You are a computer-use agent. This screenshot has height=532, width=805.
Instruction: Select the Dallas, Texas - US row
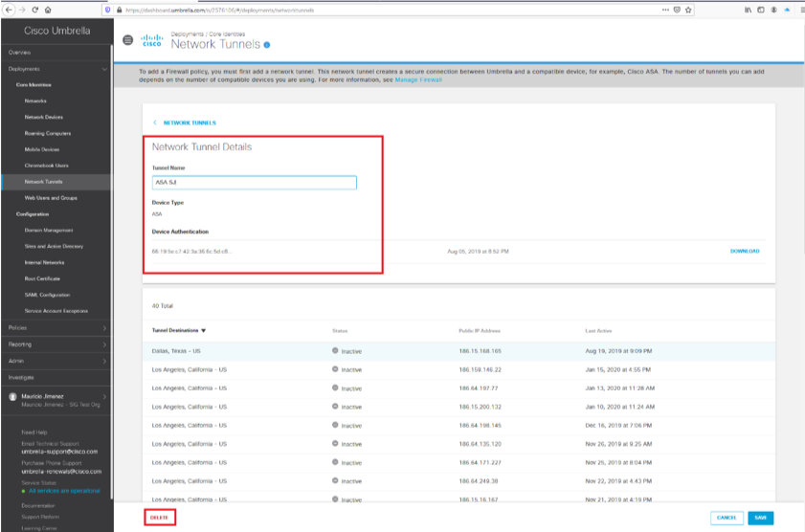(x=458, y=351)
